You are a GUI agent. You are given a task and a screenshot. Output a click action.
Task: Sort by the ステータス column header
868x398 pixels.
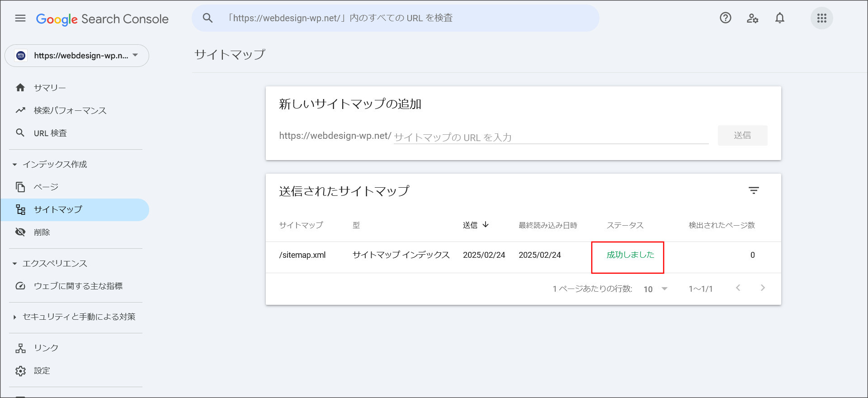tap(625, 225)
